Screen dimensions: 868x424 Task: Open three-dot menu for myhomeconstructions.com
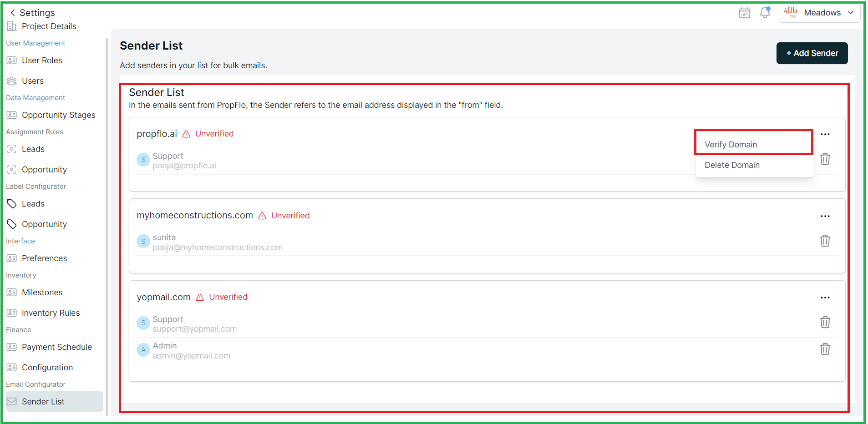(825, 216)
